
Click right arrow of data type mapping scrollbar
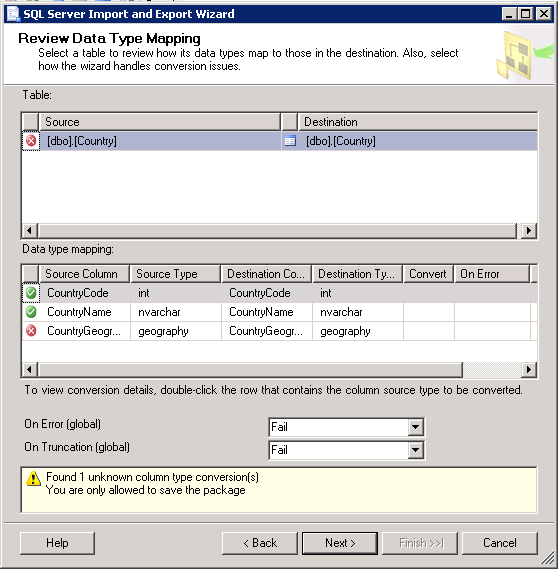point(529,370)
